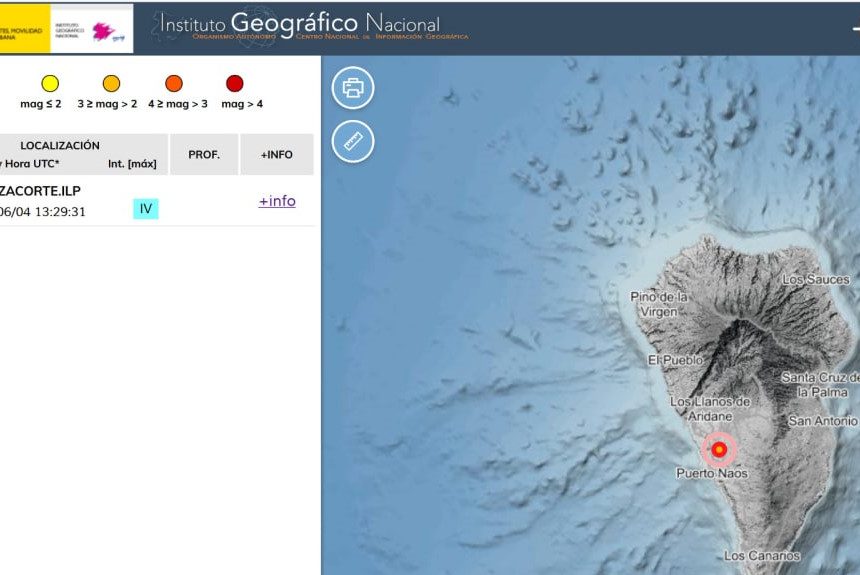Image resolution: width=860 pixels, height=575 pixels.
Task: Click the 'mag > 4' legend text
Action: point(242,104)
